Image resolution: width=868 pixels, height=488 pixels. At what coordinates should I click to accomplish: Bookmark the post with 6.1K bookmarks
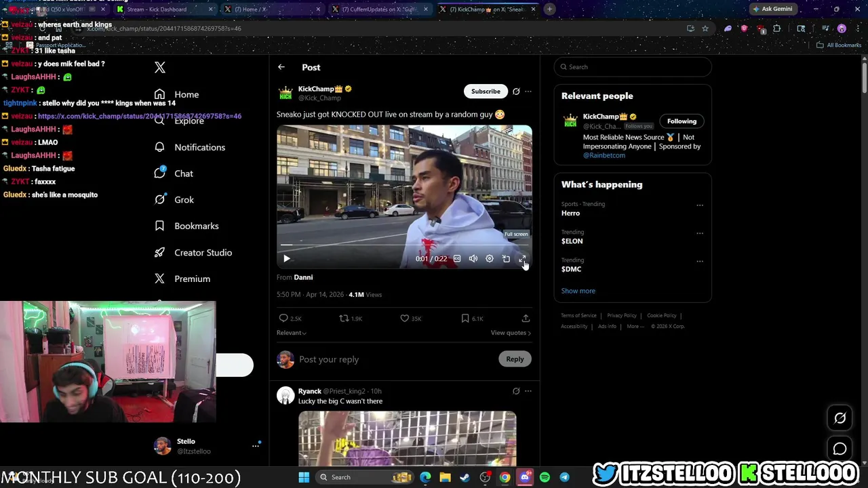point(471,318)
